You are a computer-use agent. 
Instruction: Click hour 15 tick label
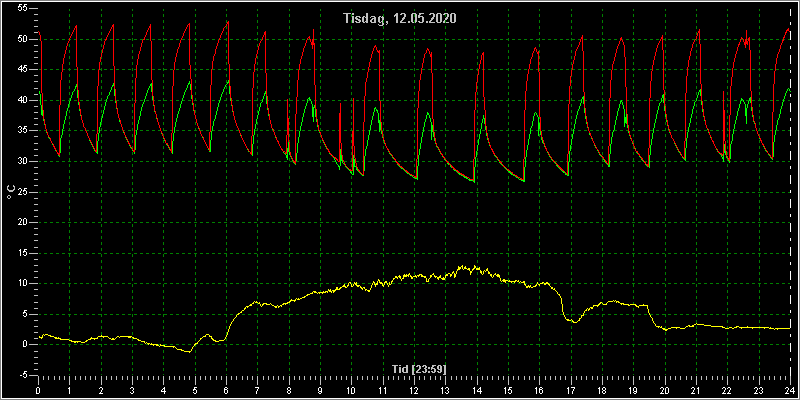click(508, 390)
